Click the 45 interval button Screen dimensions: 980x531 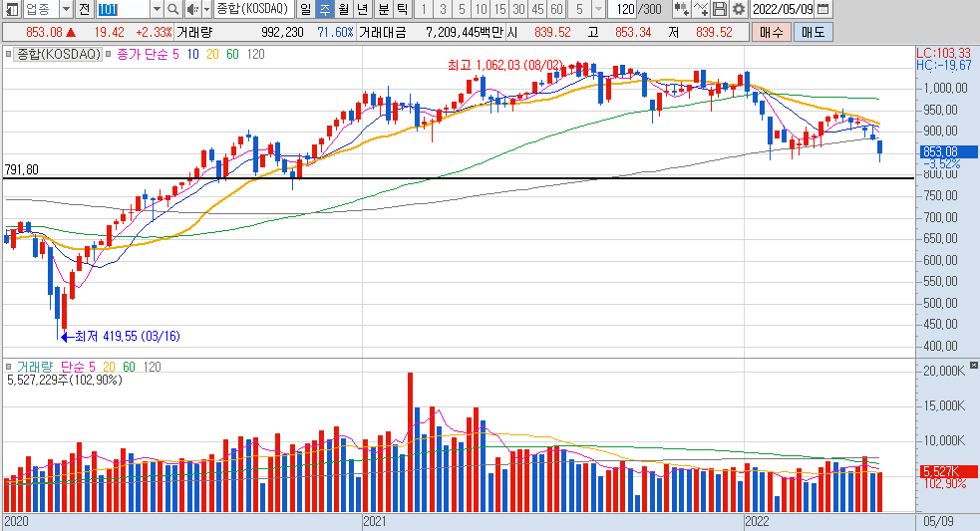537,9
